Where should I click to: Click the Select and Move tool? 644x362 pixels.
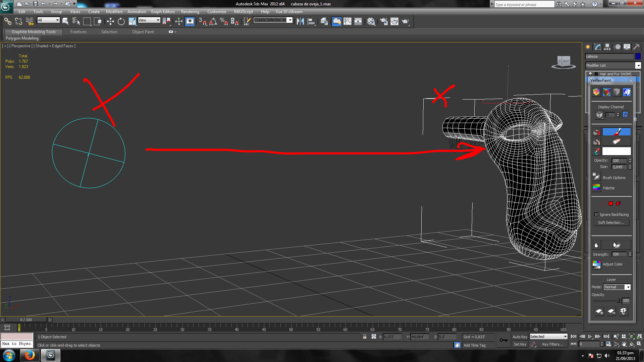click(110, 21)
